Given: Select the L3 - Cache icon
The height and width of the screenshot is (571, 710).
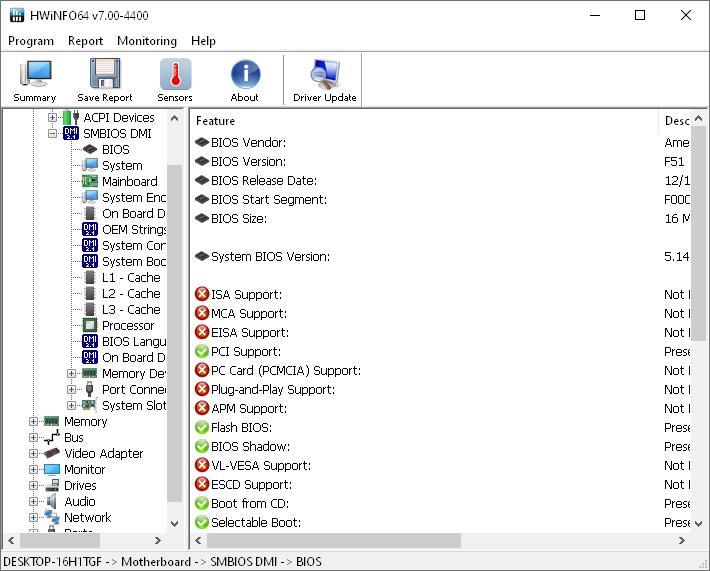Looking at the screenshot, I should [x=90, y=309].
